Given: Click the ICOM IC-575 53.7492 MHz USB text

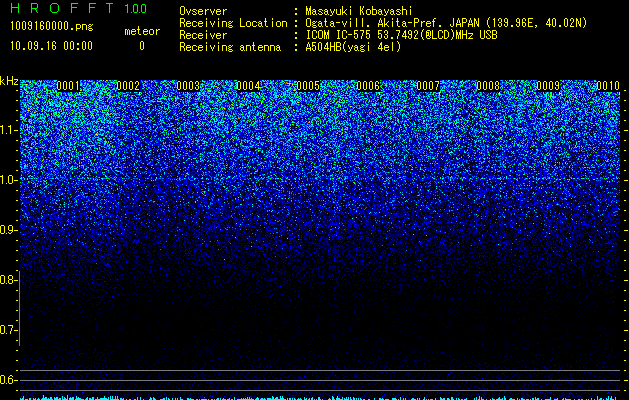Looking at the screenshot, I should 401,35.
